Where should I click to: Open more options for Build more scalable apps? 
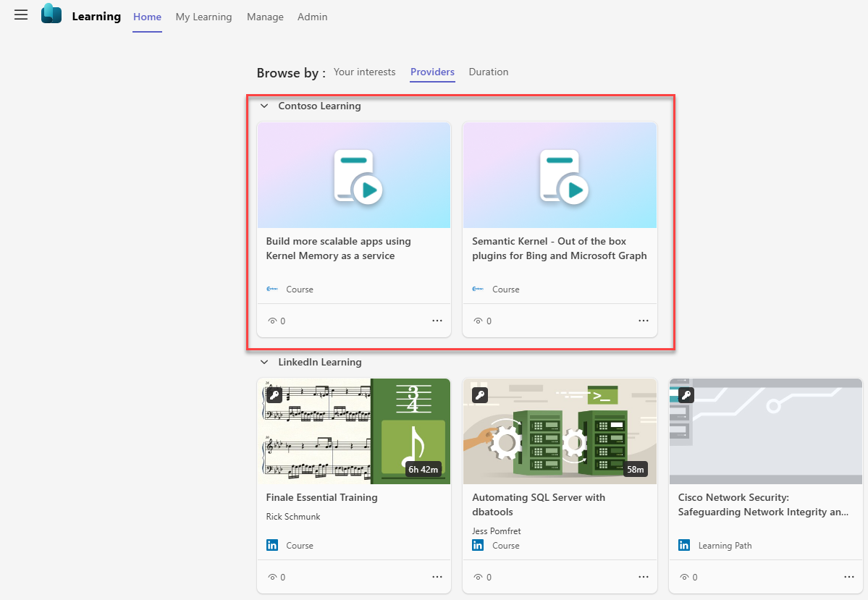pos(437,321)
